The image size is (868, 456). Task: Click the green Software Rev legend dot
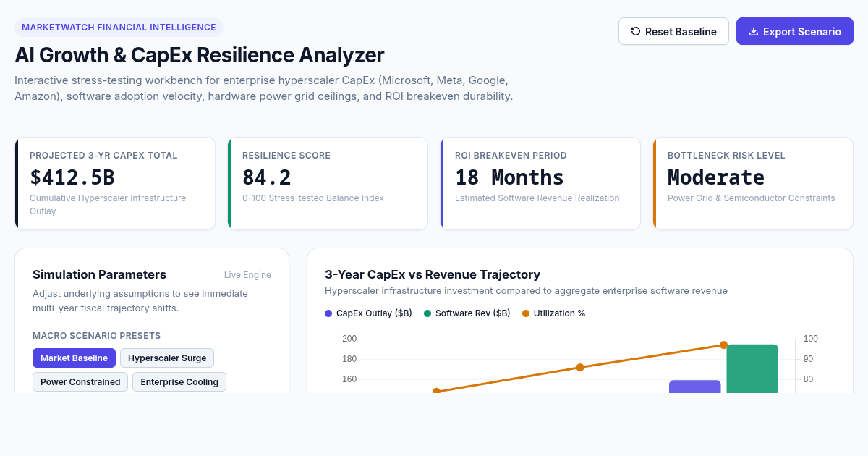(x=427, y=313)
